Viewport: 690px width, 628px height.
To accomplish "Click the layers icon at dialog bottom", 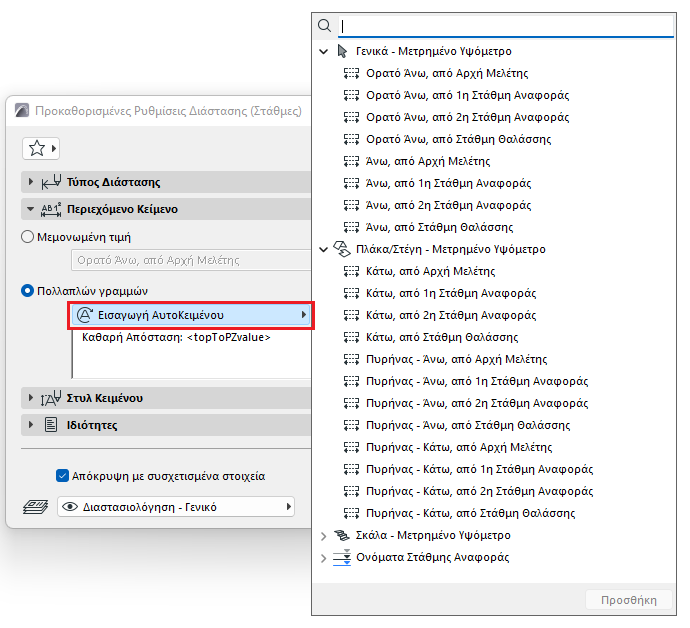I will pos(36,507).
